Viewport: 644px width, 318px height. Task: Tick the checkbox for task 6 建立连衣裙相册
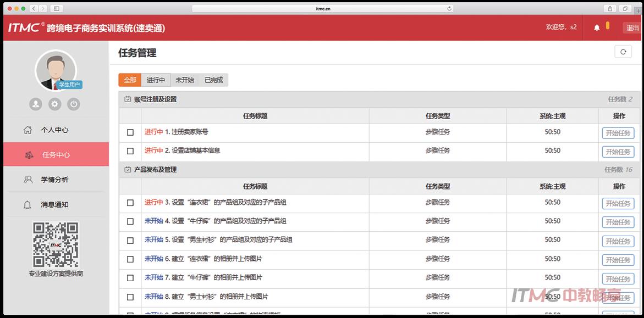pyautogui.click(x=130, y=259)
